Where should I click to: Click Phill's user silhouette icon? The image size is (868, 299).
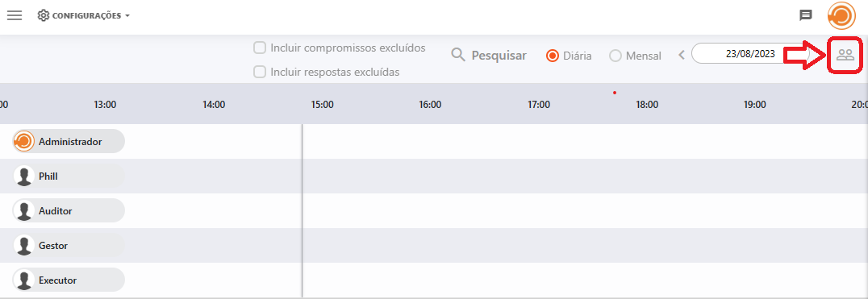[x=24, y=176]
